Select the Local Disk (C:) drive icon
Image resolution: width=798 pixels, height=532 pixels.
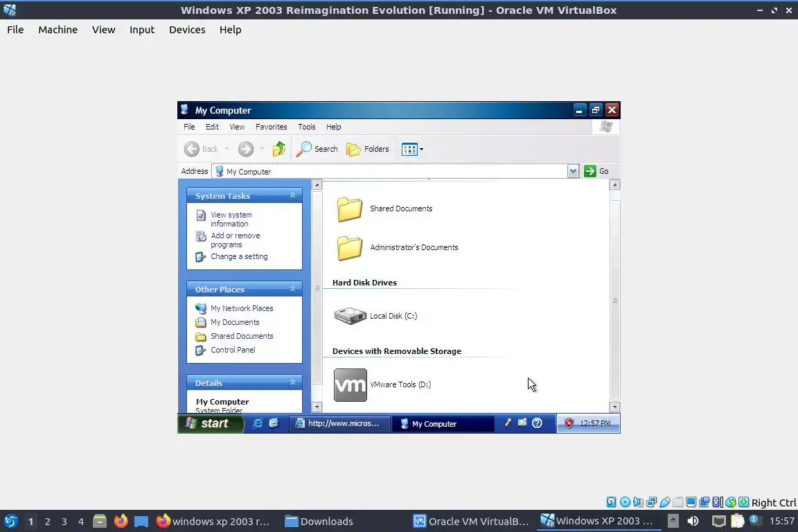[x=350, y=316]
